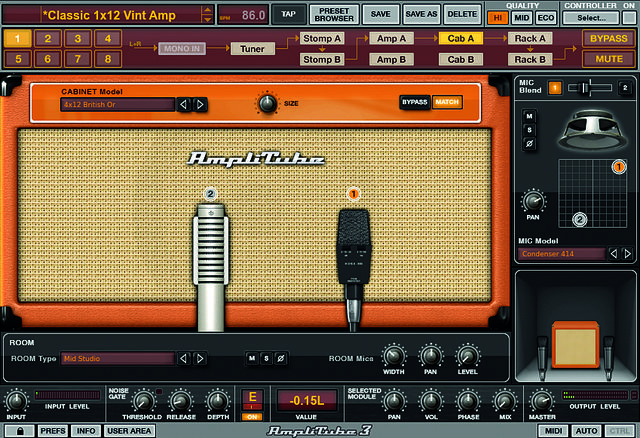Select previous cabinet model arrow
This screenshot has height=438, width=640.
point(183,104)
